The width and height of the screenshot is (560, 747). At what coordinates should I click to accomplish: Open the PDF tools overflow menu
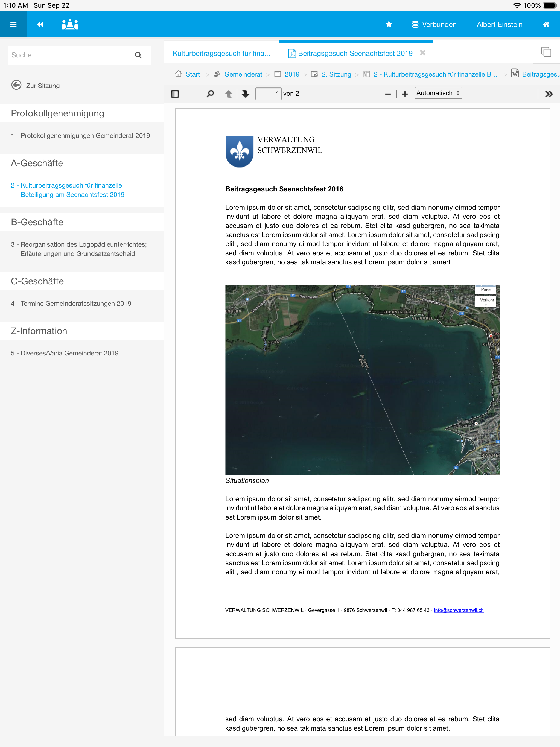pyautogui.click(x=549, y=94)
